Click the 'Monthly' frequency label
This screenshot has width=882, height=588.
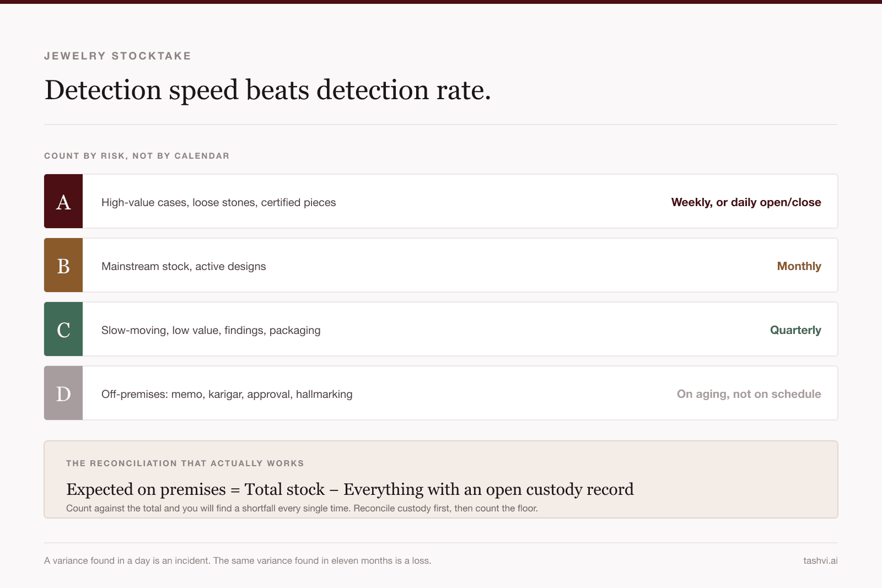799,266
